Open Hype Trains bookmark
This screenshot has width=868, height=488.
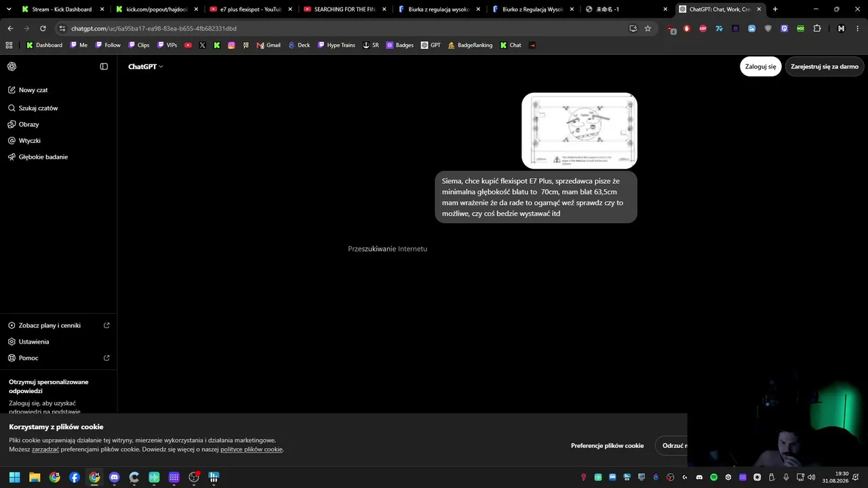click(336, 45)
